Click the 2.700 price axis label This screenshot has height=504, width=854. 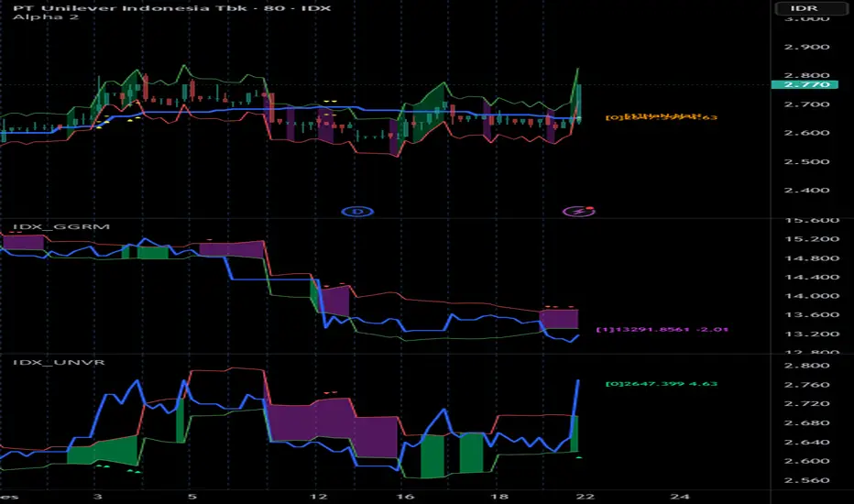click(x=806, y=104)
